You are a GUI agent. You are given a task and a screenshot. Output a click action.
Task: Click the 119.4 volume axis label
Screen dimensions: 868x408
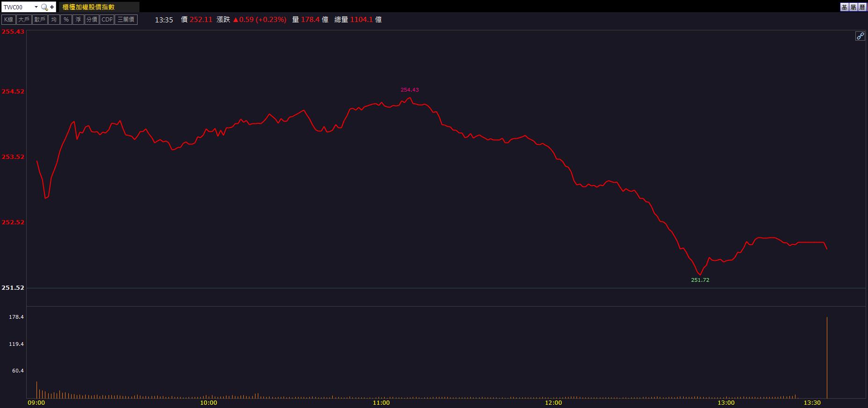[x=16, y=344]
